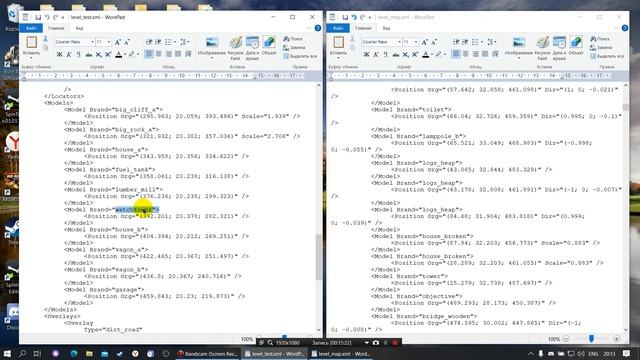Viewport: 640px width, 360px height.
Task: Toggle Italic К in level_test.xml window
Action: [69, 54]
